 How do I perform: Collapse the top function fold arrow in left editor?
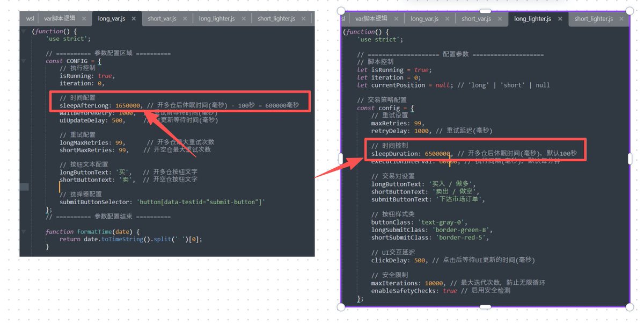(23, 32)
